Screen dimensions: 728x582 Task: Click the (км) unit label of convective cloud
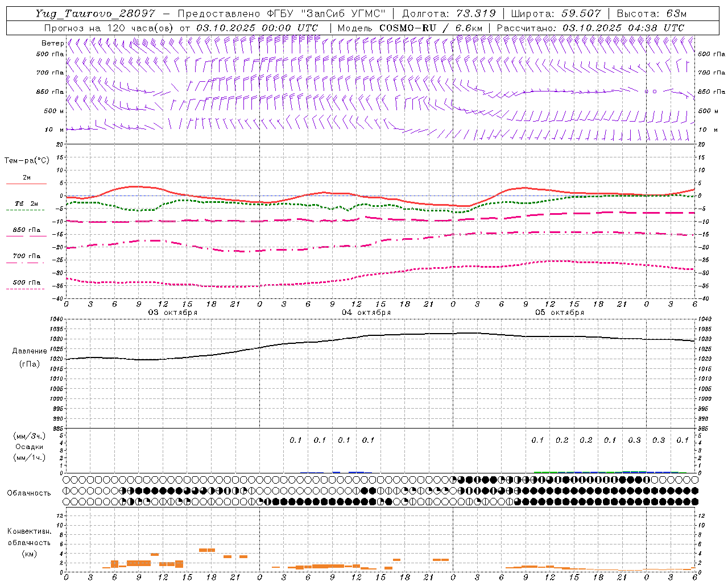(x=29, y=554)
